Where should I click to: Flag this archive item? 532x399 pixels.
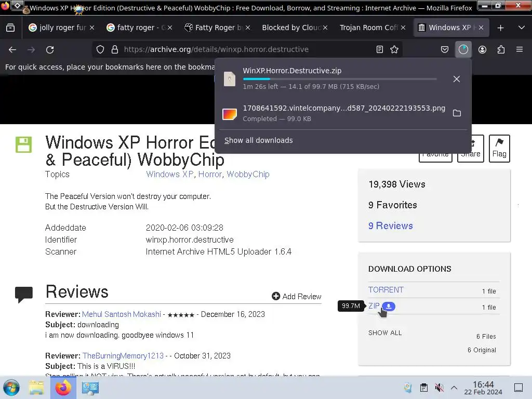[499, 148]
